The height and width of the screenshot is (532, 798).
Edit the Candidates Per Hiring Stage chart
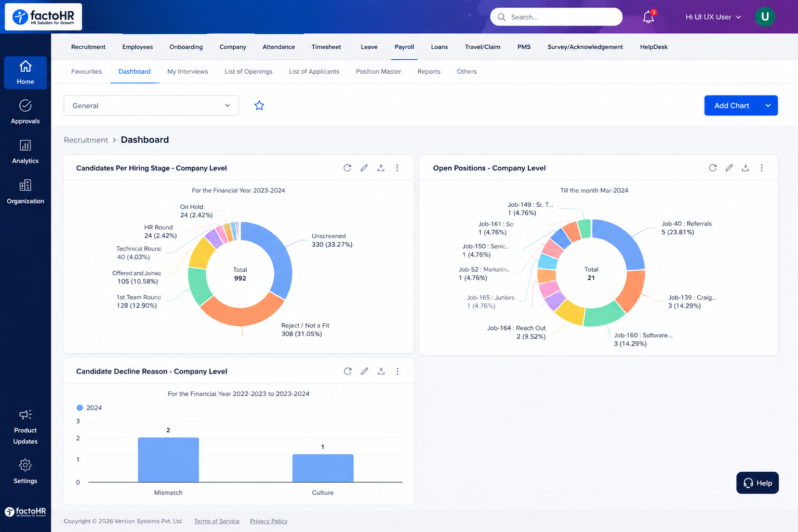coord(364,168)
